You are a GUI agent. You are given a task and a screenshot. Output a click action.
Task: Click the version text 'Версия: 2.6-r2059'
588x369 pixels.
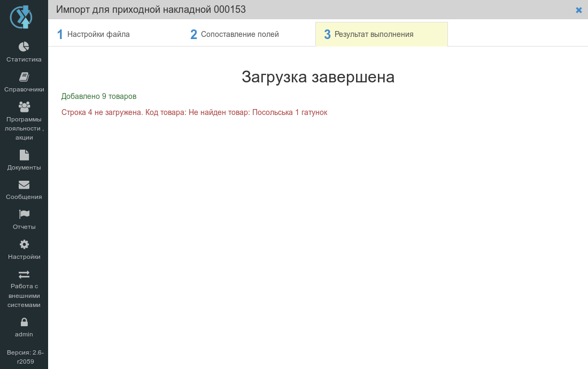pos(25,357)
